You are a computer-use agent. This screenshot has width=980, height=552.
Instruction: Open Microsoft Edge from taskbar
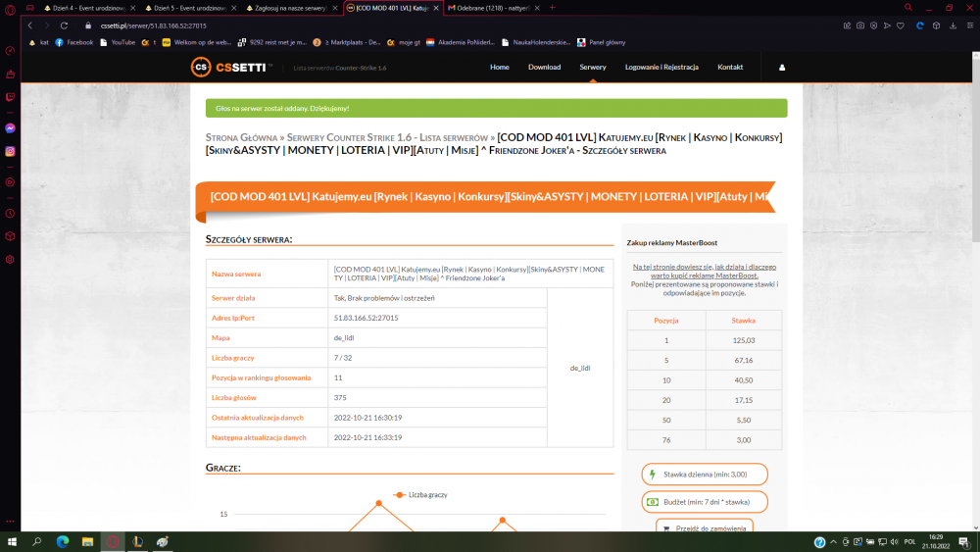pyautogui.click(x=63, y=542)
